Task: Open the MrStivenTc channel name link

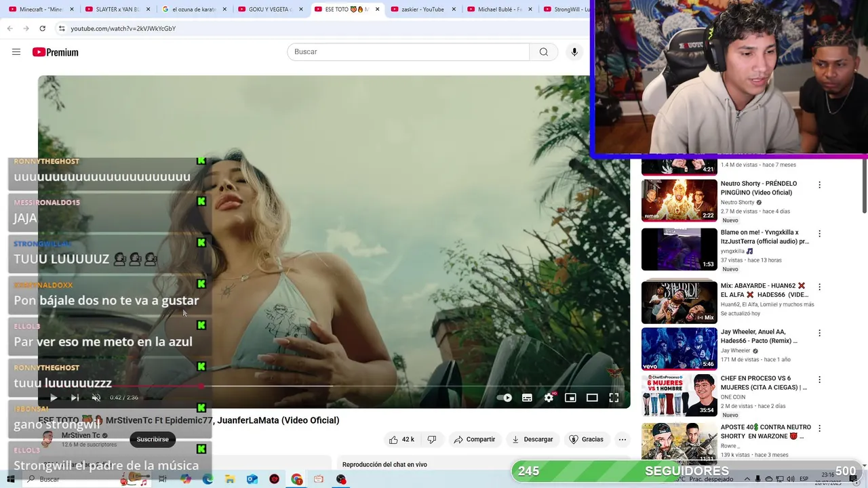Action: [81, 435]
